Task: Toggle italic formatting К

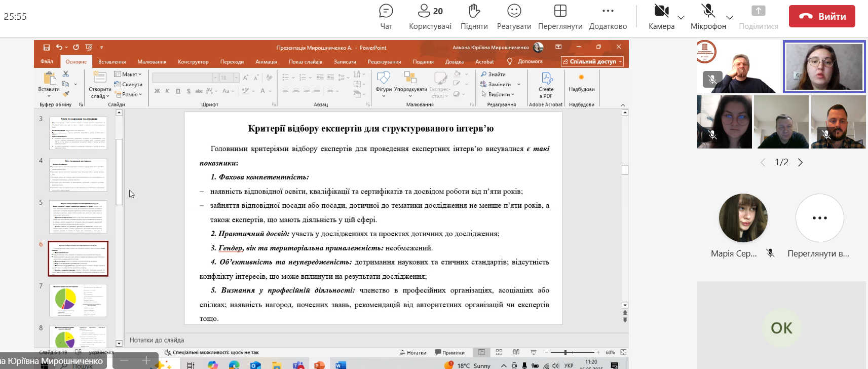Action: (167, 91)
